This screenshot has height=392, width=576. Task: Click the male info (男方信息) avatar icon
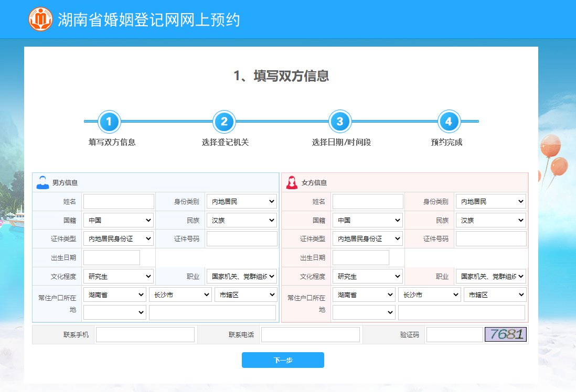click(42, 182)
